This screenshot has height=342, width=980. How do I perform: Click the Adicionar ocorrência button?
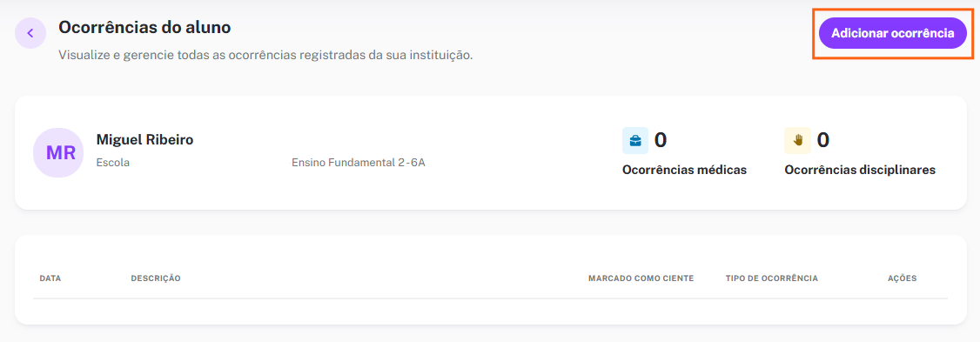[892, 33]
